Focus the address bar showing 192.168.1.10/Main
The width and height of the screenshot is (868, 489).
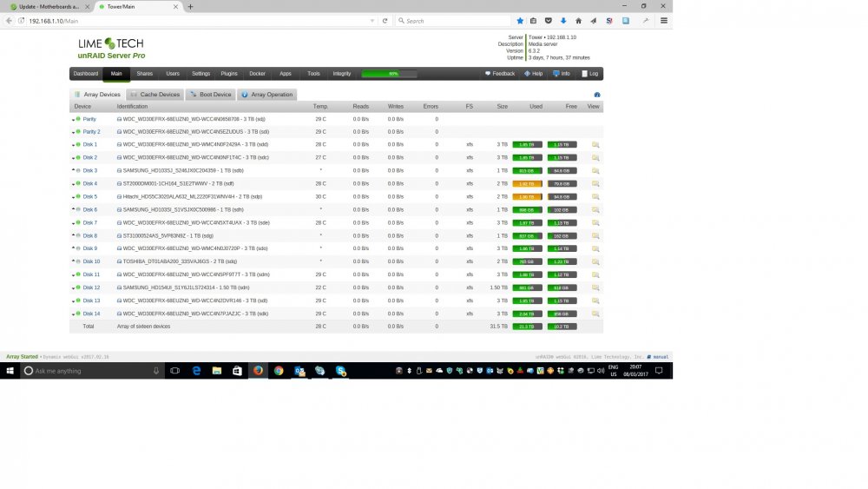[196, 21]
